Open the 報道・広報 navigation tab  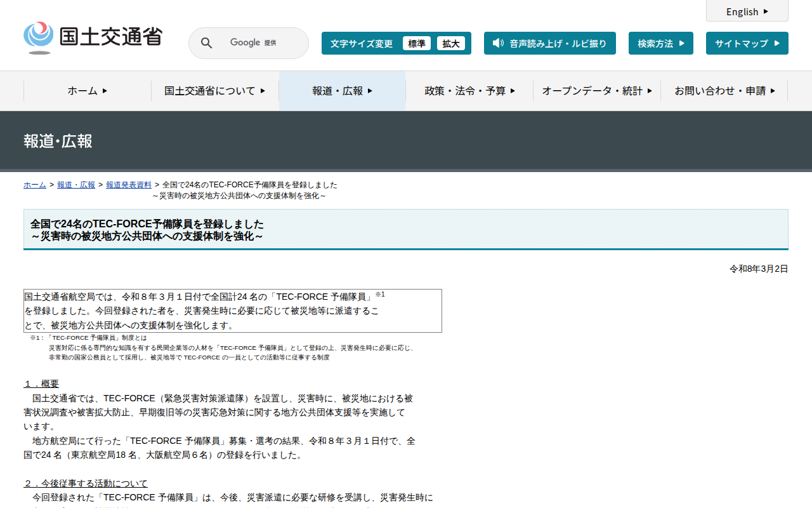[x=342, y=91]
